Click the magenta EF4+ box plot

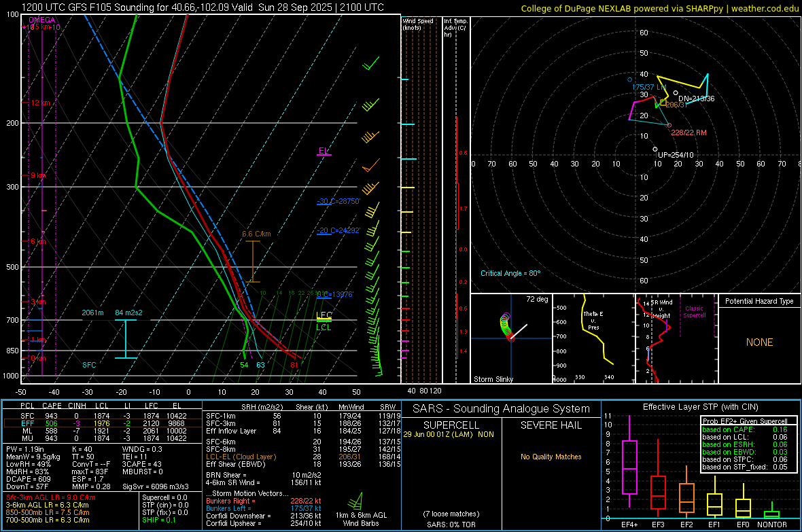coord(629,467)
